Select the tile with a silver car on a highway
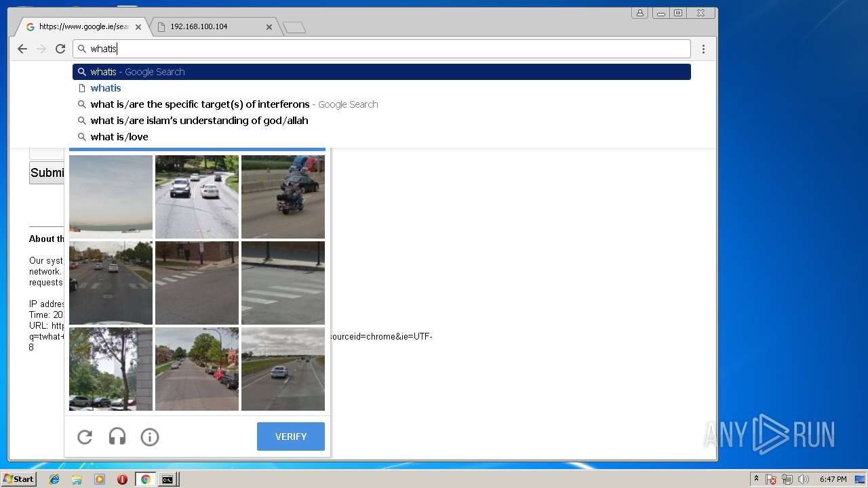This screenshot has width=868, height=488. point(283,369)
